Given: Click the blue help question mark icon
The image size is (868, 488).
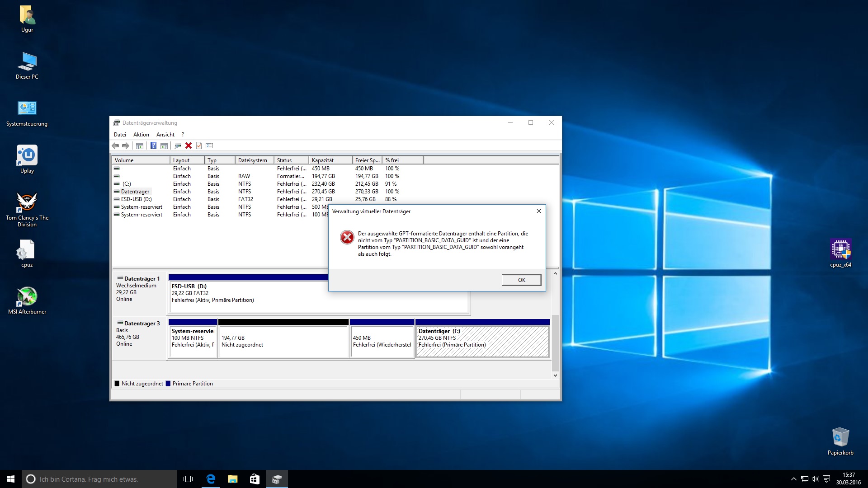Looking at the screenshot, I should 153,145.
